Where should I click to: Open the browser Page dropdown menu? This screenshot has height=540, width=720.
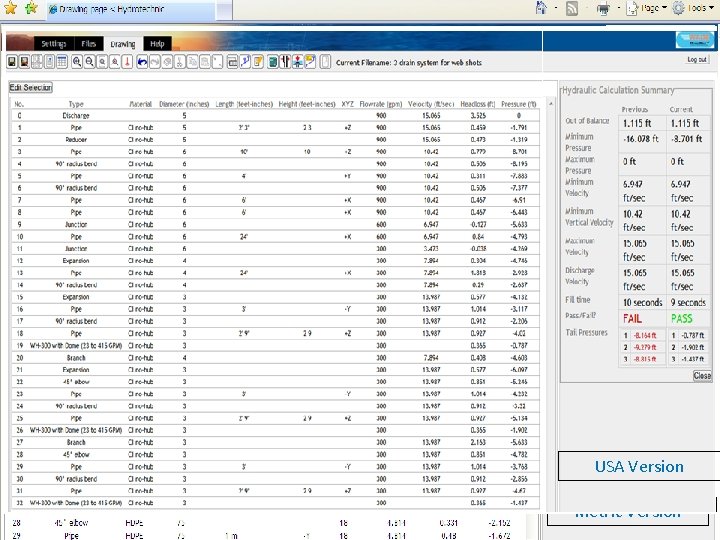click(647, 8)
